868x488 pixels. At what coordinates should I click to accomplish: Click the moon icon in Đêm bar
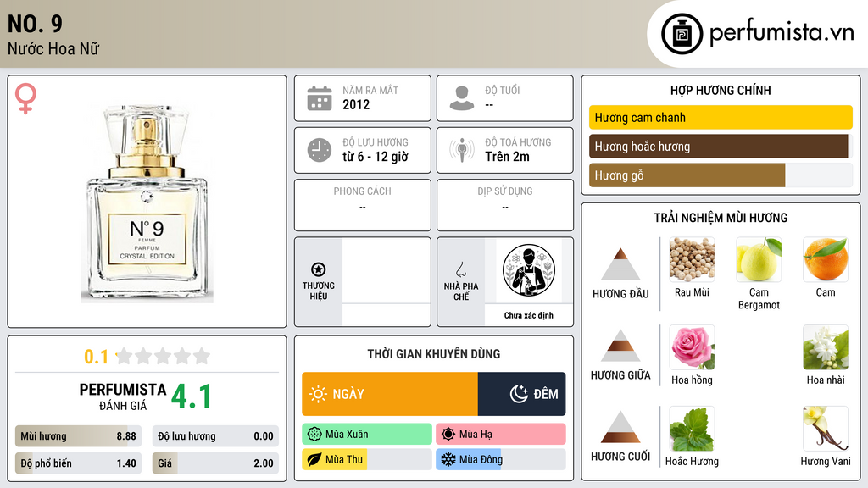(519, 394)
